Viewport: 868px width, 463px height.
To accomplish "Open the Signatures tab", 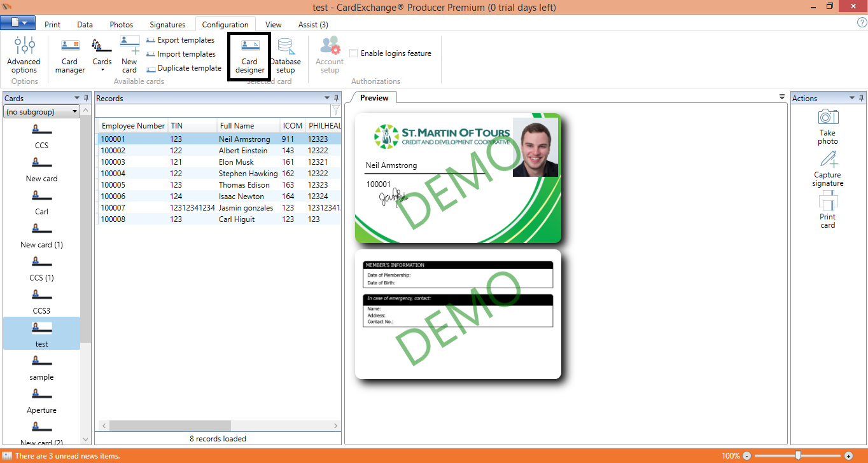I will (167, 25).
